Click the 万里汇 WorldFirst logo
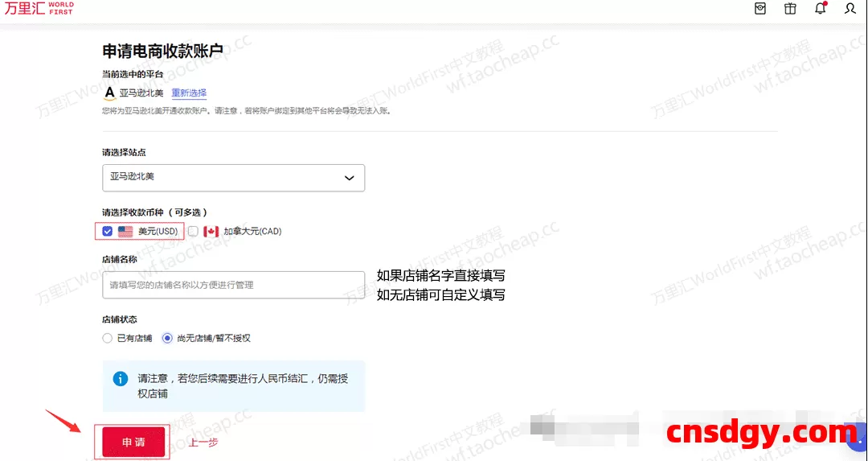Viewport: 868px width, 461px height. (x=39, y=10)
